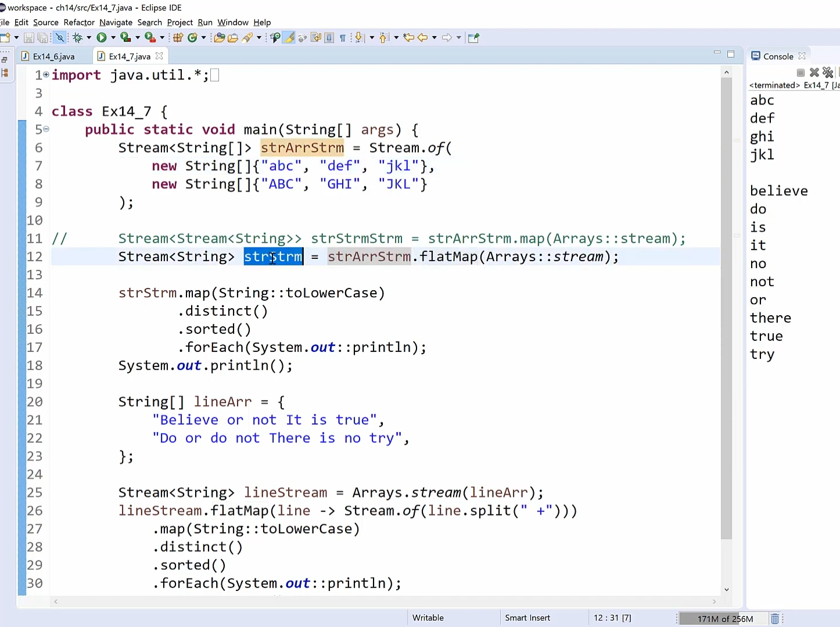Click the heap status 171M of 256M bar
Image resolution: width=840 pixels, height=627 pixels.
pyautogui.click(x=724, y=619)
